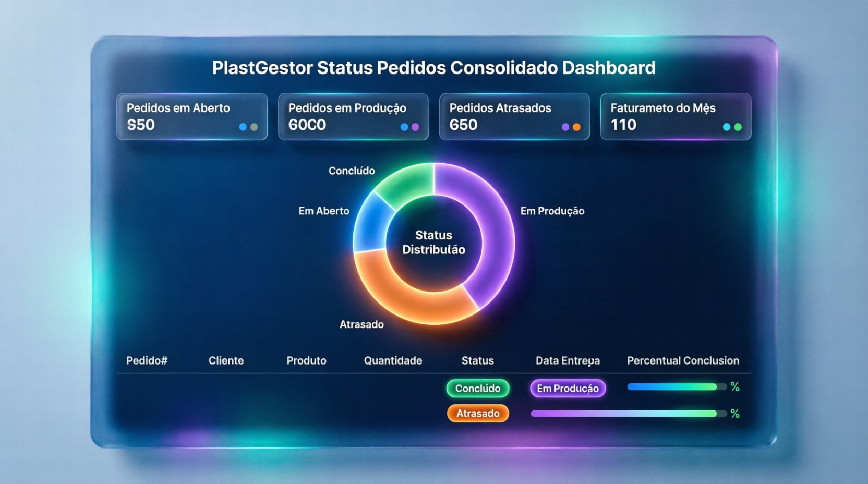Click the Status Distribuláo donut chart center

click(435, 243)
